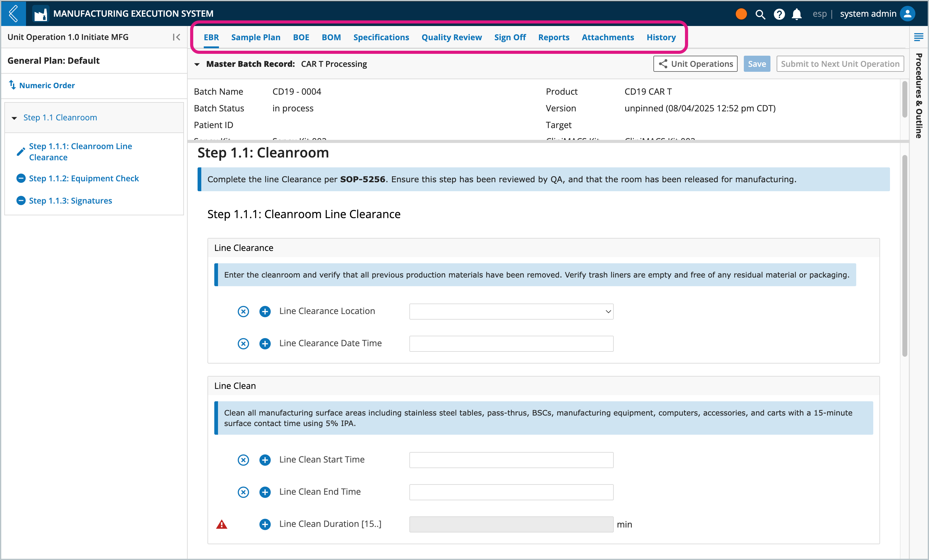Open the Reports tab
Screen dimensions: 929x560
click(x=553, y=37)
